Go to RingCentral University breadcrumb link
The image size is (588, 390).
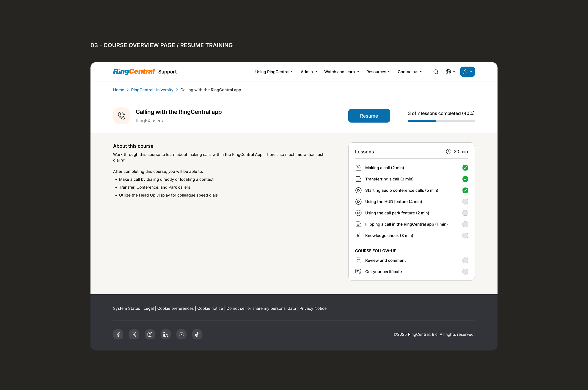(x=152, y=90)
